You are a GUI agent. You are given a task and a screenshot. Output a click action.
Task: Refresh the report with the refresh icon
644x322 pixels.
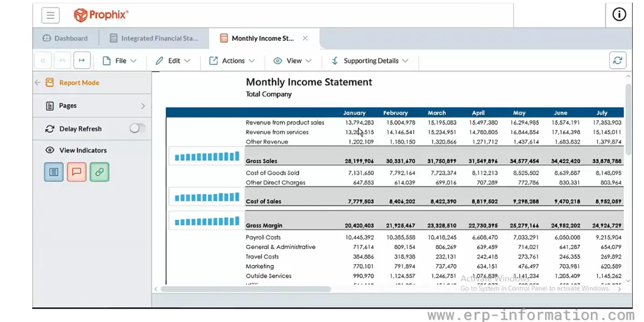pos(618,61)
